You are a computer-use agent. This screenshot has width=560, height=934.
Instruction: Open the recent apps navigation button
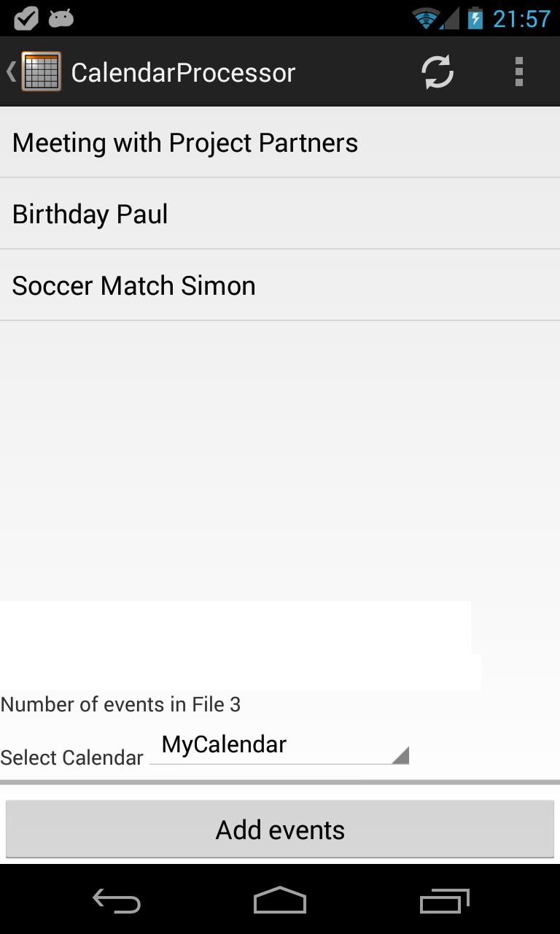click(x=445, y=901)
